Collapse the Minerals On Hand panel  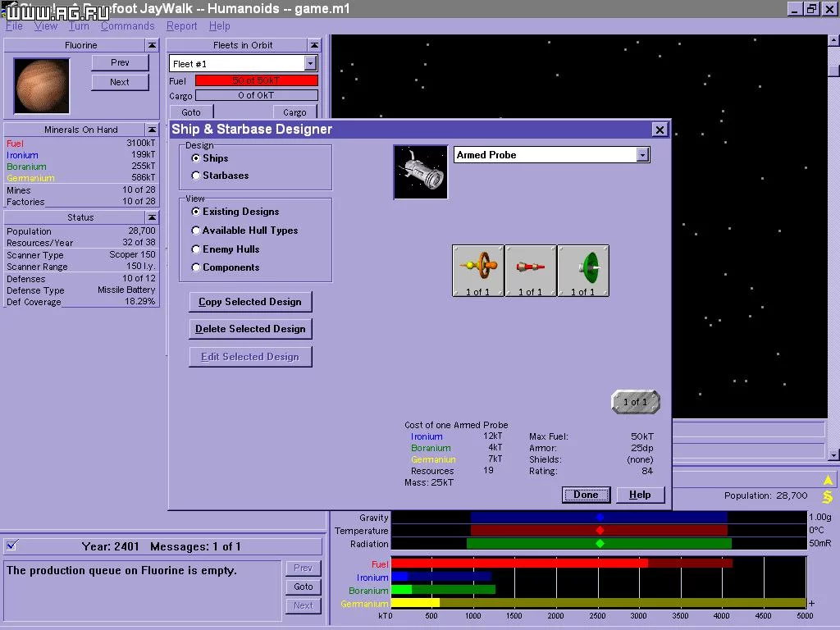[152, 130]
